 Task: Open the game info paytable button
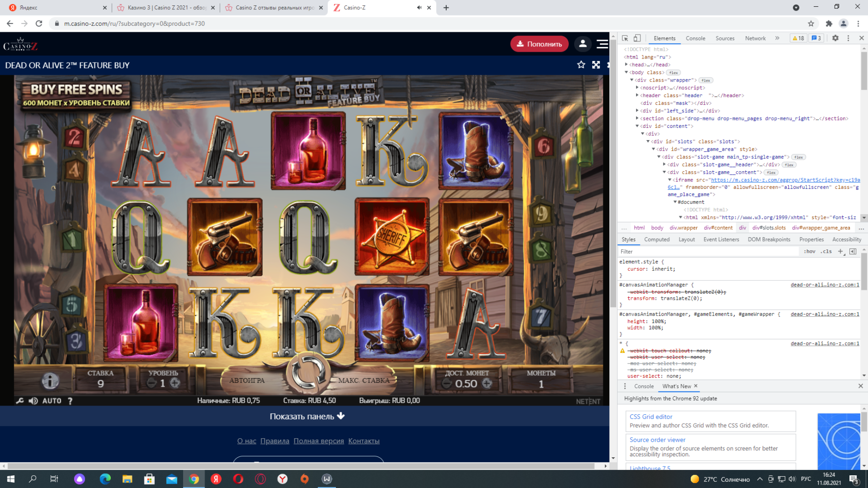(x=50, y=381)
